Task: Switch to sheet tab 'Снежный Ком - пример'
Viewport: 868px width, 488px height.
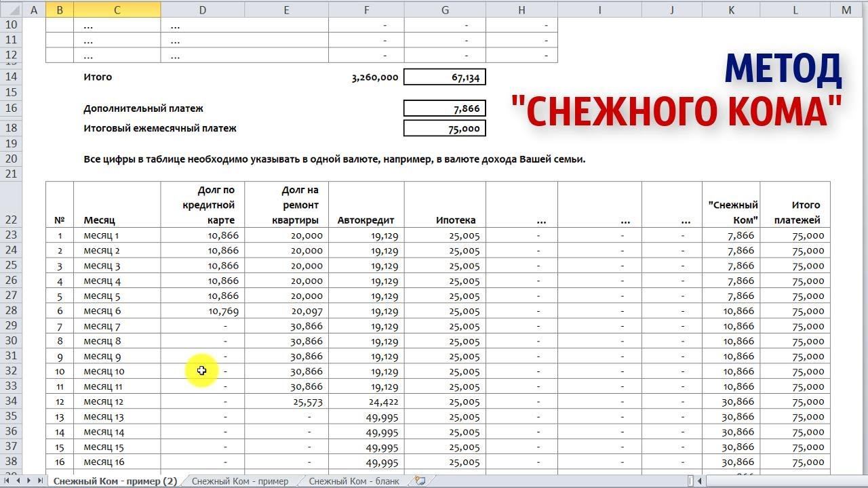Action: click(x=240, y=481)
